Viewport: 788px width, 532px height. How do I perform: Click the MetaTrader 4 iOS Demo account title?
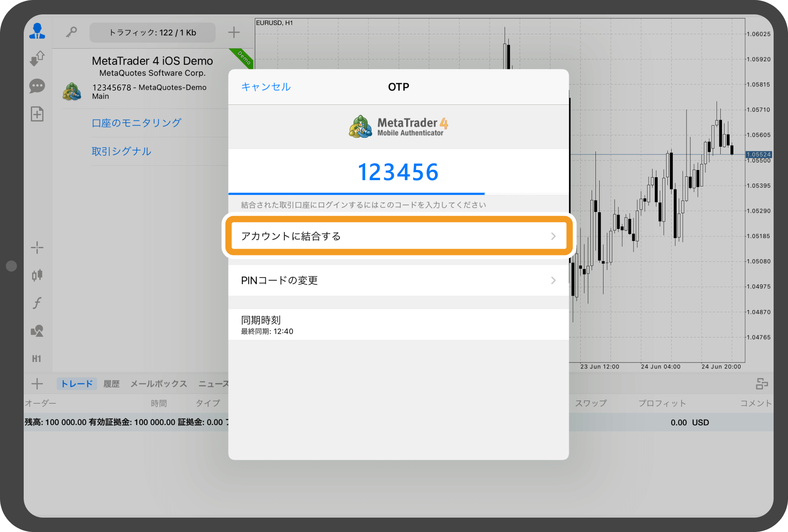coord(152,61)
